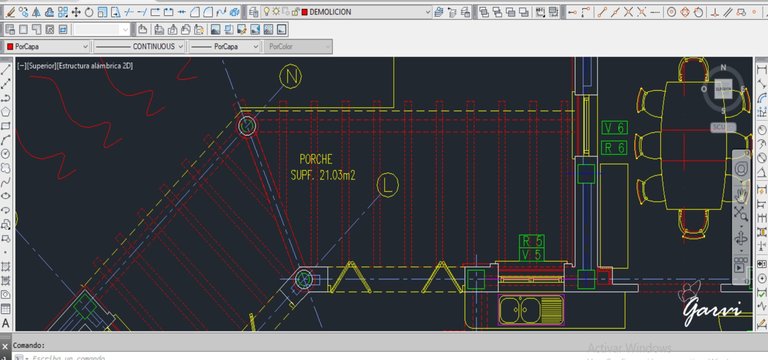Select Center object snap circle icon

[x=671, y=12]
